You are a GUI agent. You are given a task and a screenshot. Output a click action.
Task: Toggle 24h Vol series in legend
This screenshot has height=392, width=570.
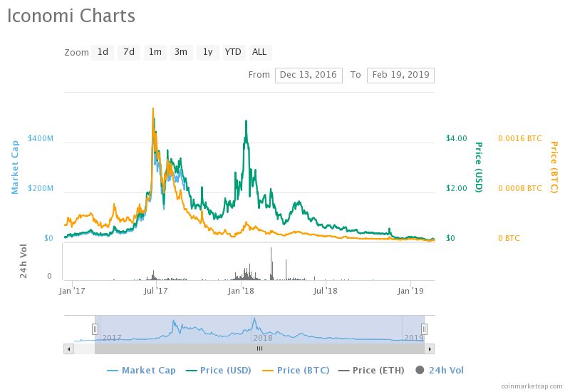[x=440, y=370]
